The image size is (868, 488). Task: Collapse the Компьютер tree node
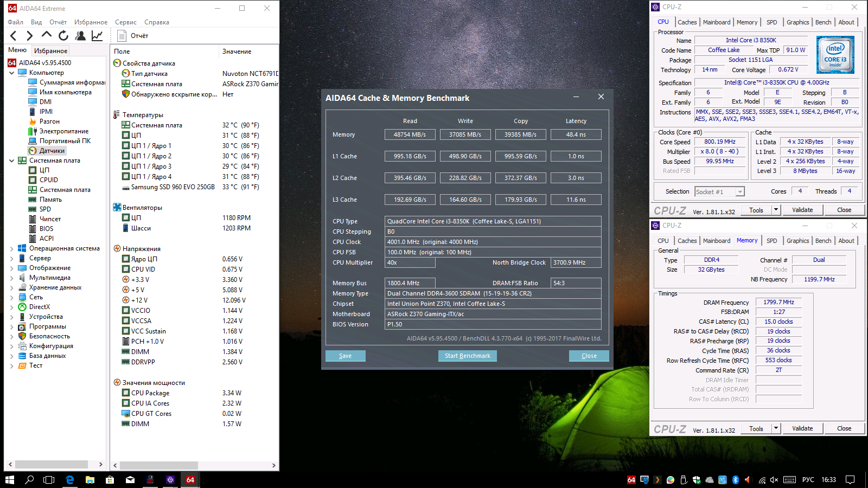[x=11, y=73]
